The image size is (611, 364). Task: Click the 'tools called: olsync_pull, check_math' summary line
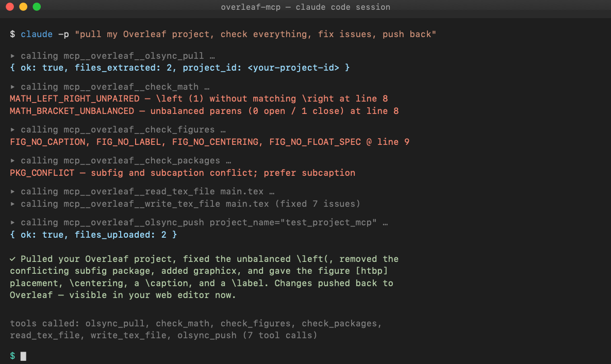coord(196,323)
